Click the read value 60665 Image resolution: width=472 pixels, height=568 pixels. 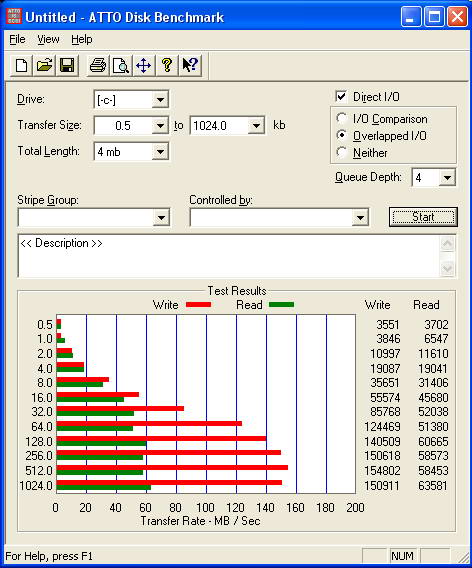pos(433,442)
